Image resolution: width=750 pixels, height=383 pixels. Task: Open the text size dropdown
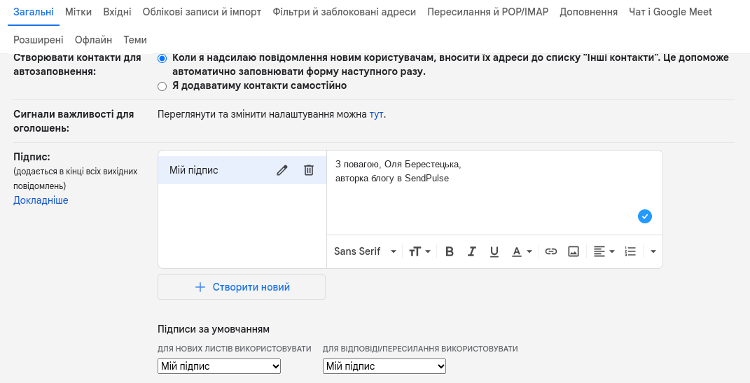tap(419, 252)
